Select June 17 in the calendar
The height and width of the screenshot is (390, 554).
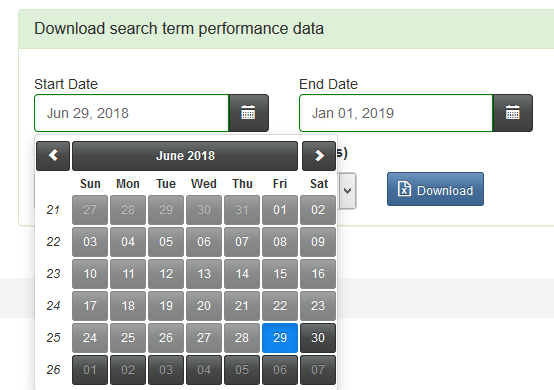[90, 306]
